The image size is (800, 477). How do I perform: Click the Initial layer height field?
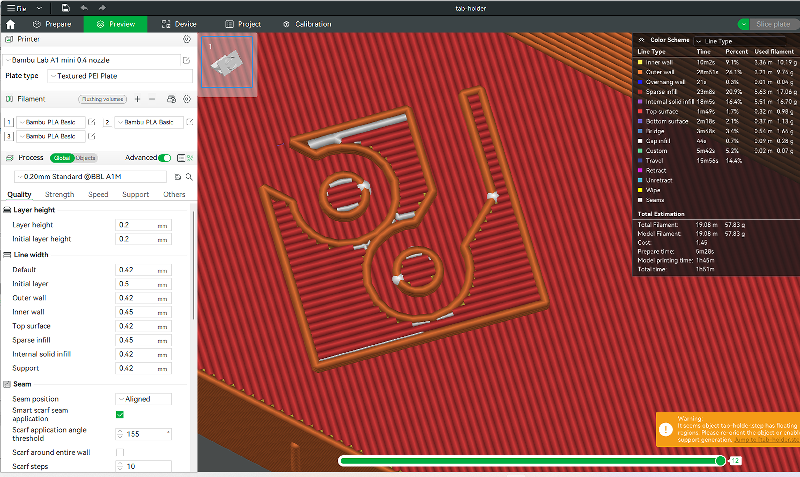click(x=143, y=239)
